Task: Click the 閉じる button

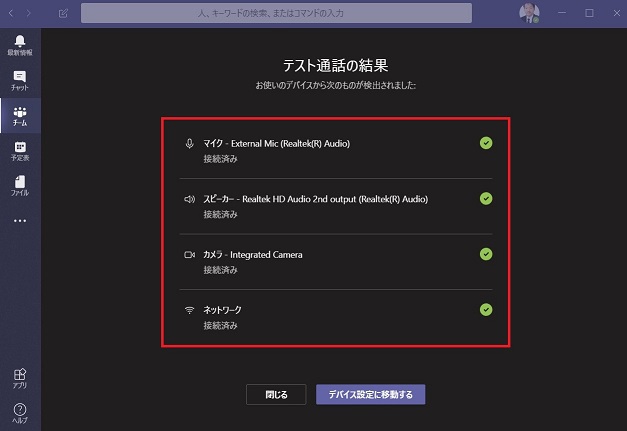Action: (276, 395)
